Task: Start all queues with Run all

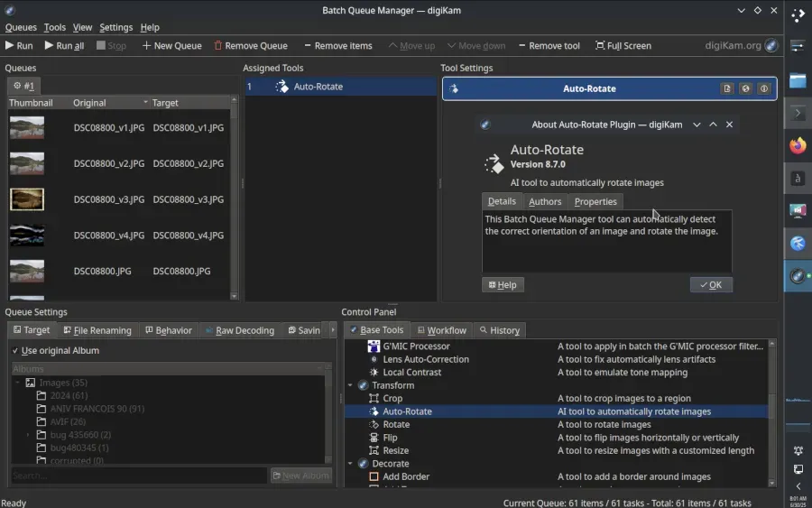Action: click(x=64, y=46)
